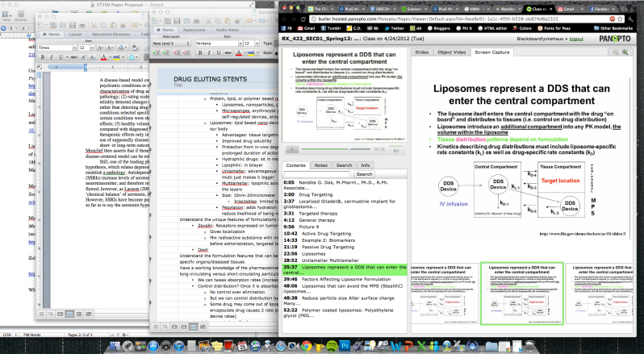
Task: Toggle Bold in the Times font Word window
Action: click(43, 57)
